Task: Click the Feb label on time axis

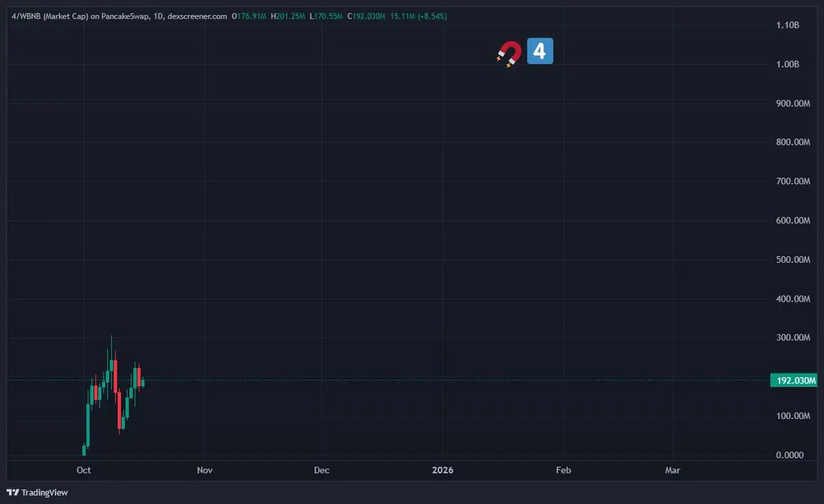Action: pos(563,470)
